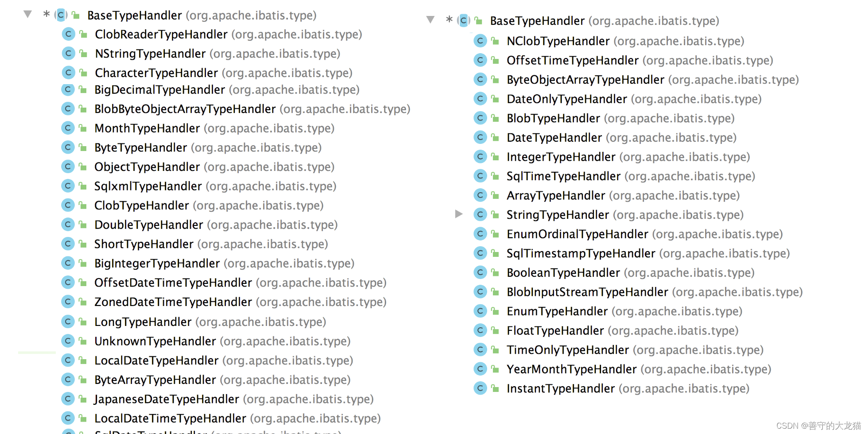The width and height of the screenshot is (868, 434).
Task: Click the class icon of ClobReaderTypeHandler
Action: (x=68, y=34)
